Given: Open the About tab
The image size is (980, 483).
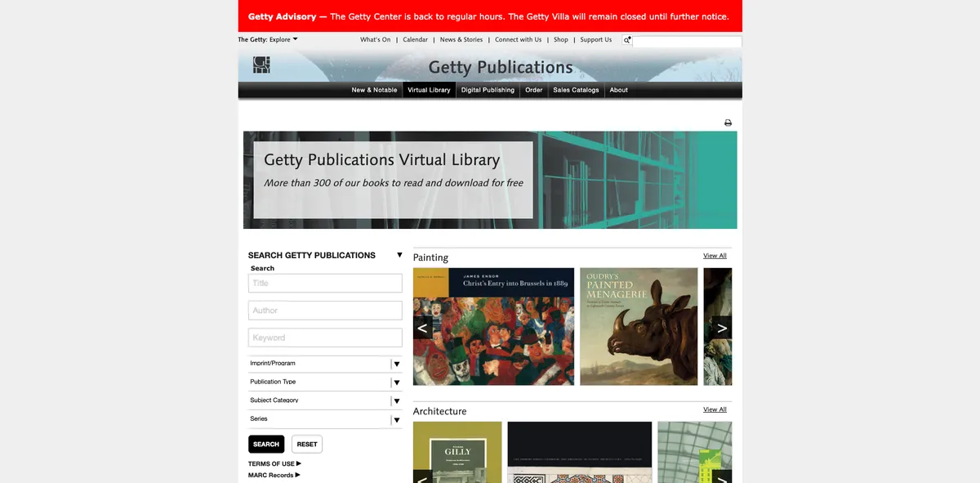Looking at the screenshot, I should click(x=619, y=90).
